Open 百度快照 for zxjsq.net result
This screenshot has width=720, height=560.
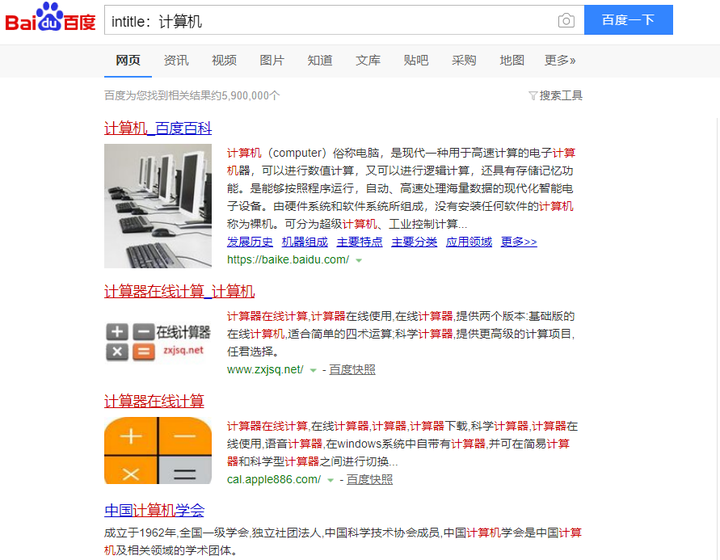click(x=352, y=370)
